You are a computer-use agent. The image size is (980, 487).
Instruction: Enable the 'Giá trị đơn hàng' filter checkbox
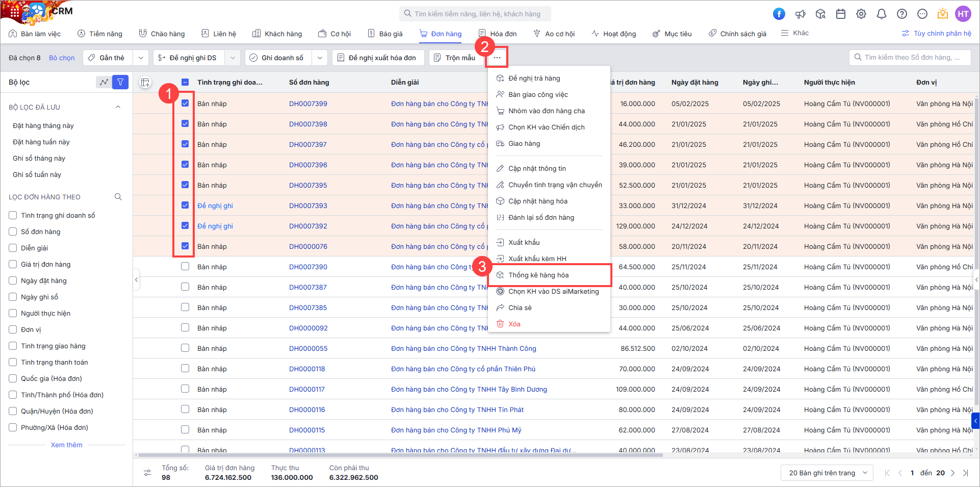pyautogui.click(x=13, y=264)
